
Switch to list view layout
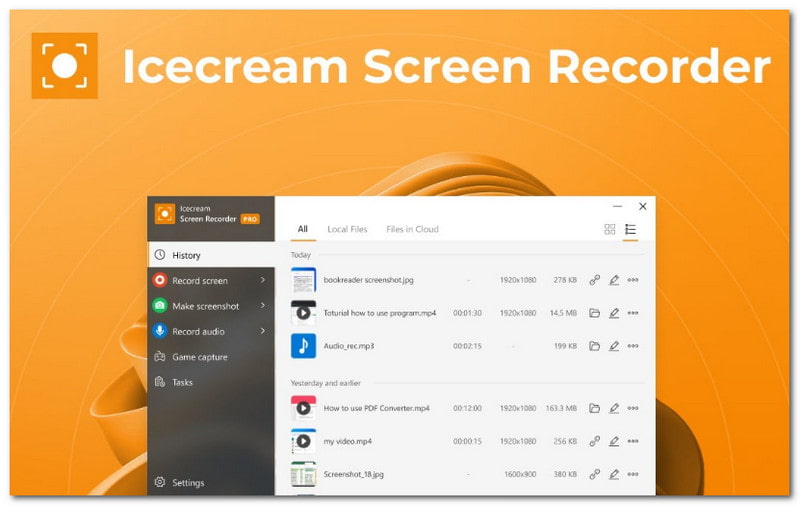tap(631, 229)
